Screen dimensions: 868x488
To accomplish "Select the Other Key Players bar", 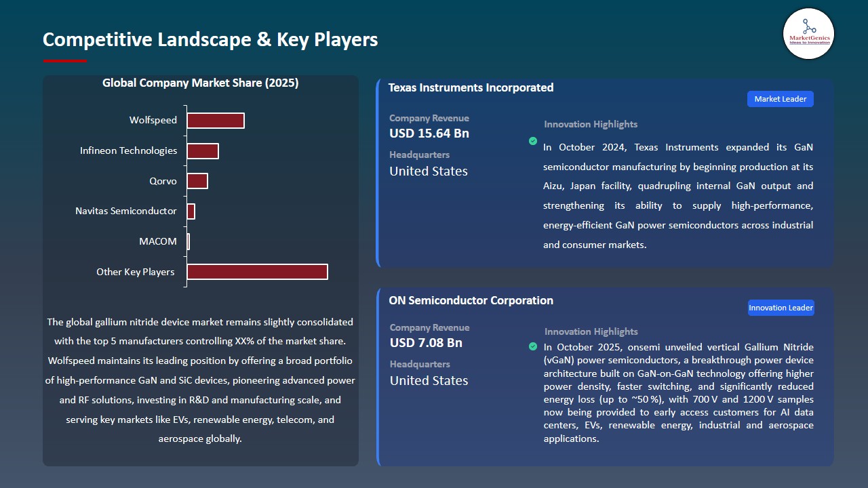I will click(256, 271).
